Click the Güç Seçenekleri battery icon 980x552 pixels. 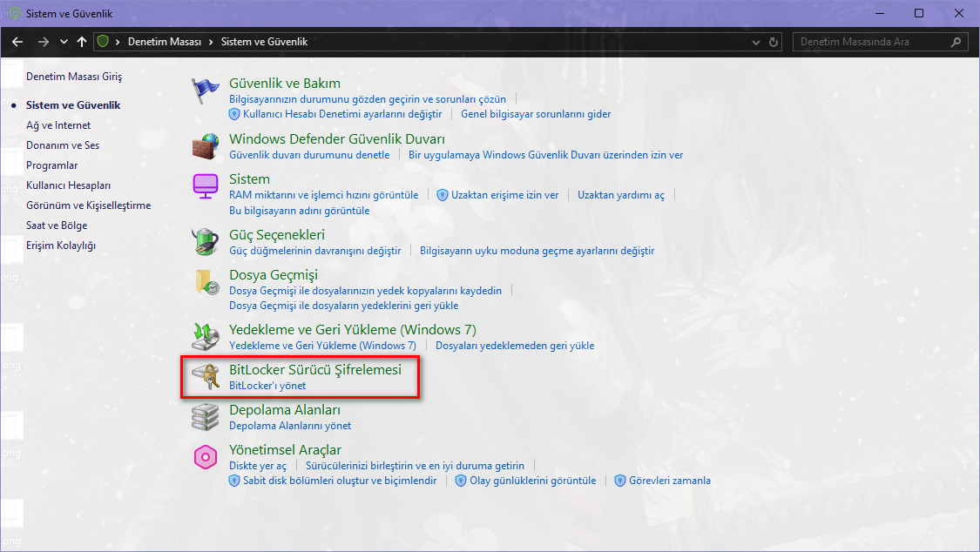coord(205,242)
